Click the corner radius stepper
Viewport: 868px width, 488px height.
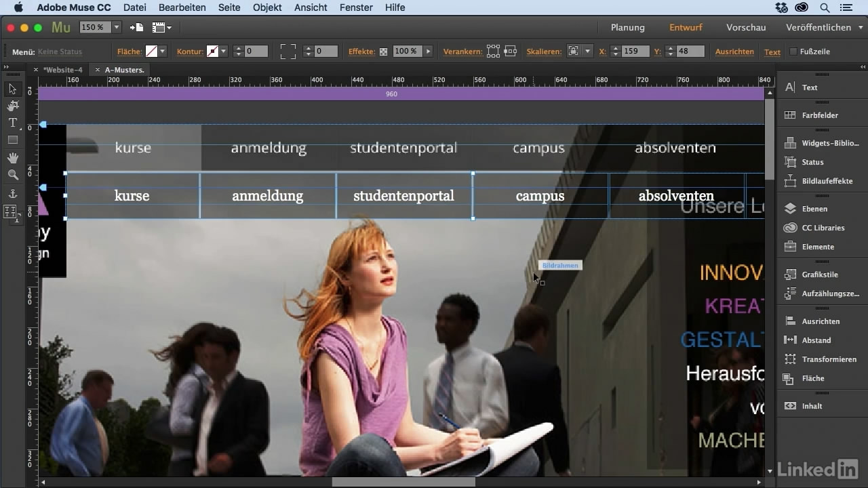tap(309, 52)
